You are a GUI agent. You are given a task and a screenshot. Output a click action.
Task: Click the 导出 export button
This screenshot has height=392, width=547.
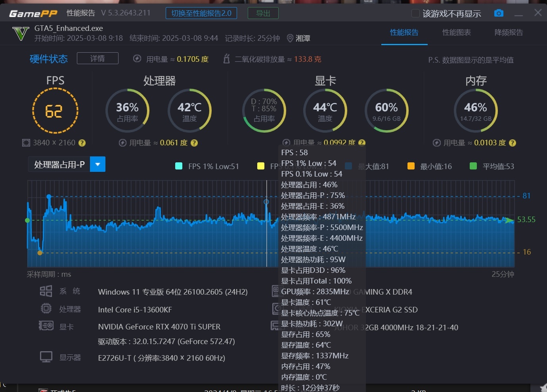[x=263, y=13]
